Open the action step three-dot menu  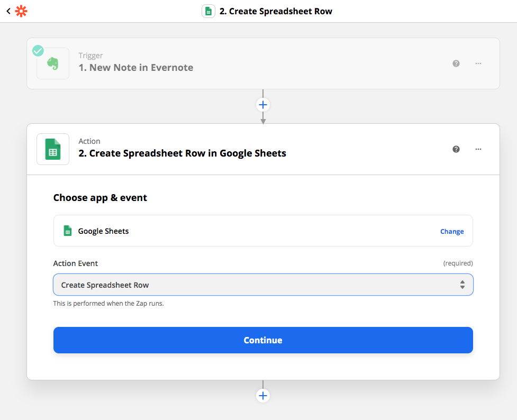pos(478,149)
